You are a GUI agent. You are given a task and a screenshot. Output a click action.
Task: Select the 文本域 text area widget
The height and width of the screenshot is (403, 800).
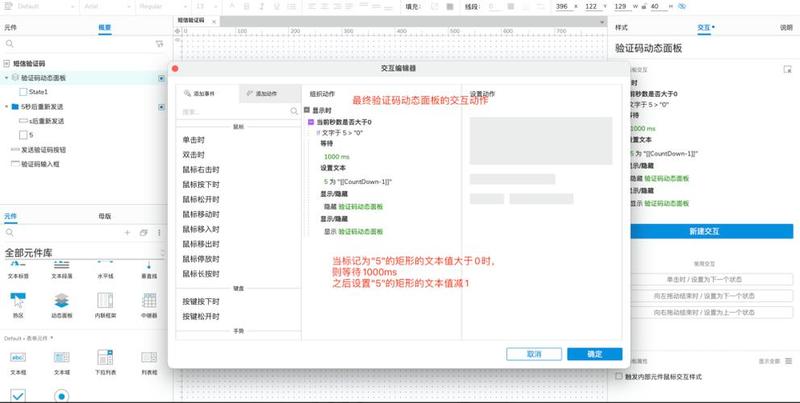(x=61, y=362)
